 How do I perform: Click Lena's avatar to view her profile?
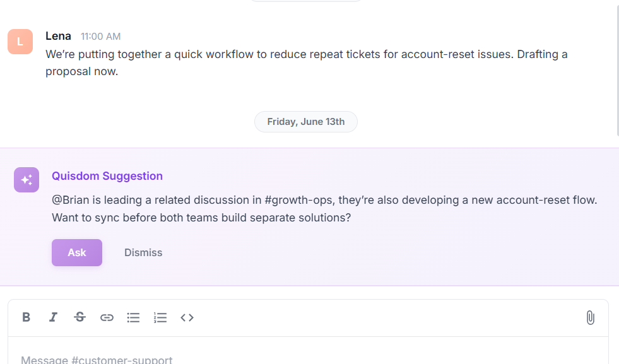pyautogui.click(x=20, y=42)
